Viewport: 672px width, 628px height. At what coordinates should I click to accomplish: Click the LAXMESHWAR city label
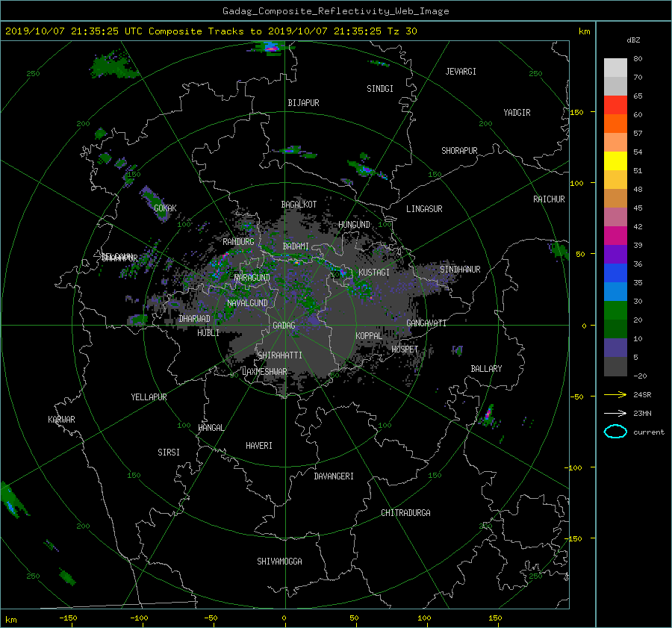pos(264,372)
